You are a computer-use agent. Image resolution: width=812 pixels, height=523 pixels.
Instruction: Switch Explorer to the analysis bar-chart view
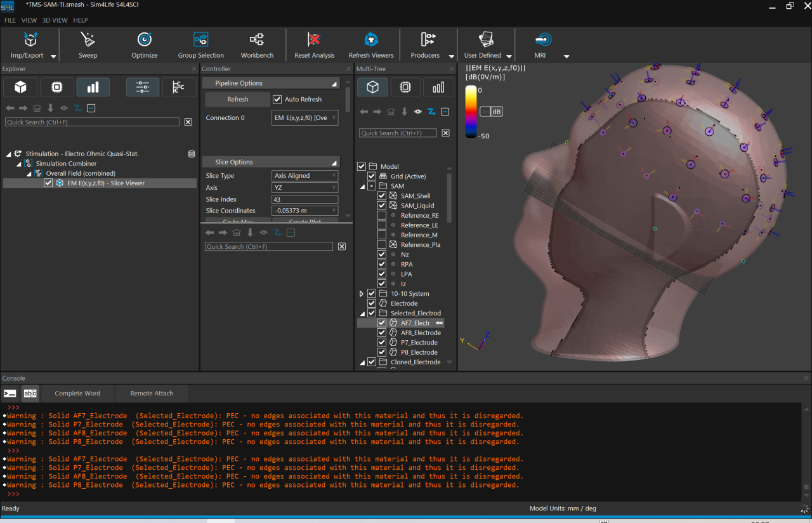(93, 87)
